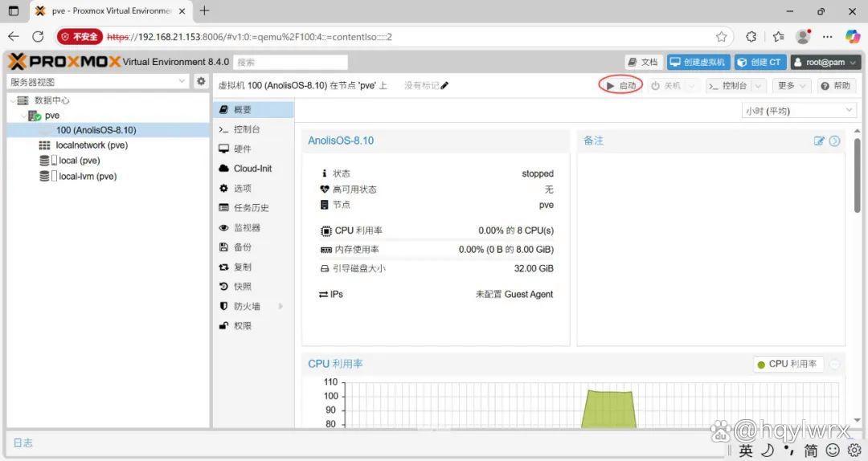The width and height of the screenshot is (868, 461).
Task: Open browser more options menu
Action: click(x=828, y=36)
